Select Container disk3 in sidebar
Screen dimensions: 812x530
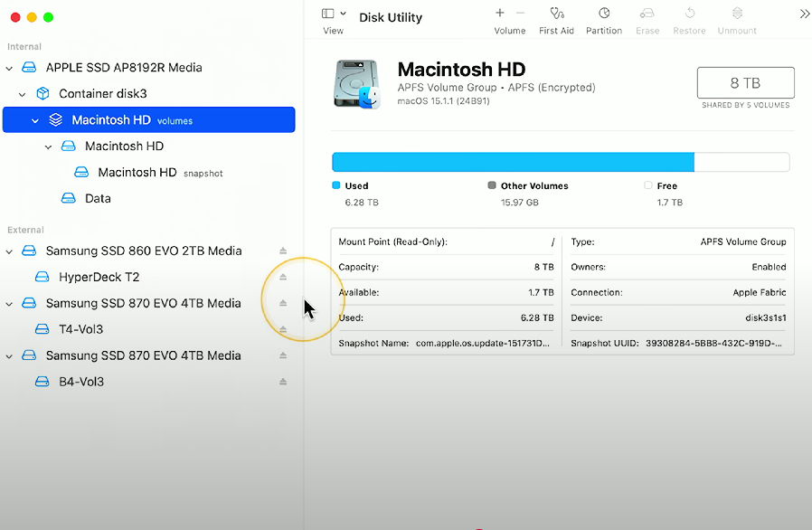pos(149,93)
